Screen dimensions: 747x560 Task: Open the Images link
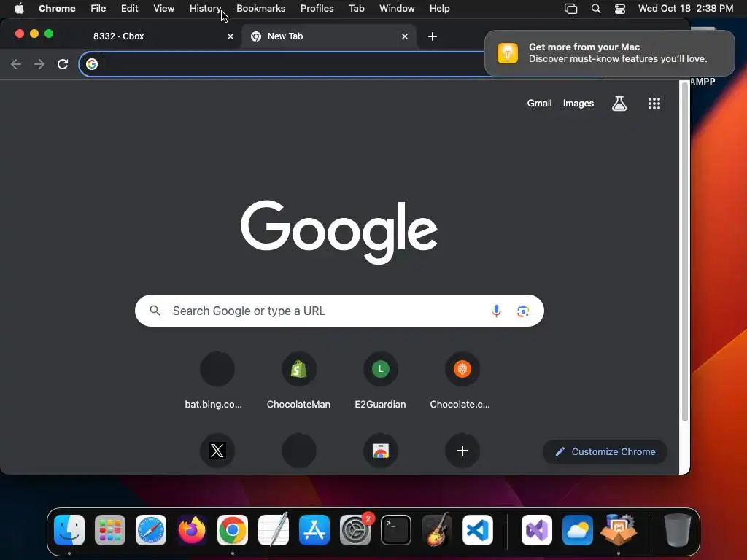[x=578, y=104]
